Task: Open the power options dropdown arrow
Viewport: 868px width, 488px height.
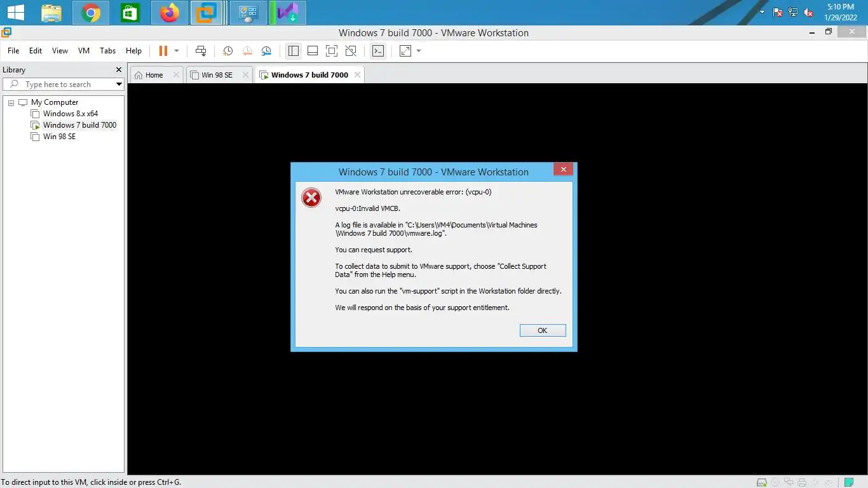Action: click(177, 51)
